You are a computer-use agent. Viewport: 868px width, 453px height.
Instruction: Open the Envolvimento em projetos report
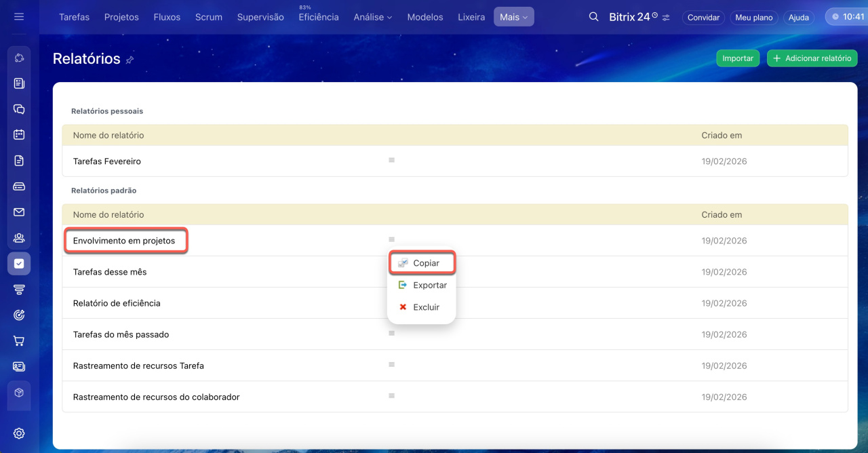click(124, 241)
